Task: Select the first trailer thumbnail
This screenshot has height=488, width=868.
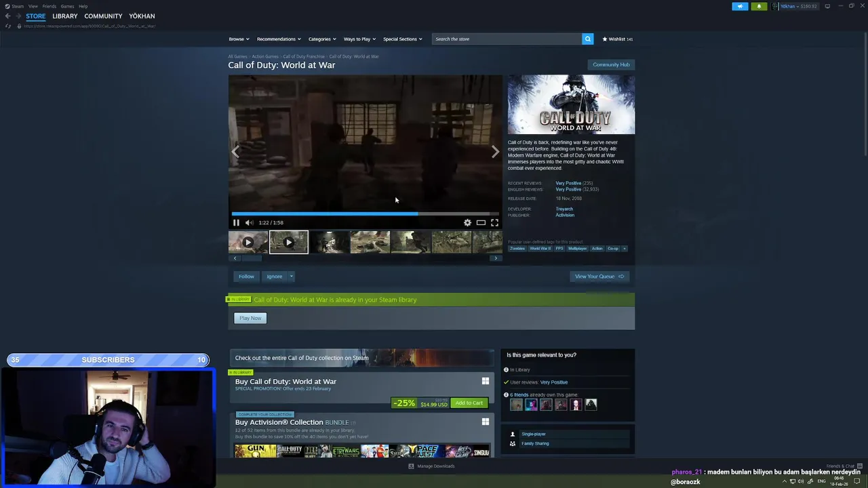Action: click(x=248, y=242)
